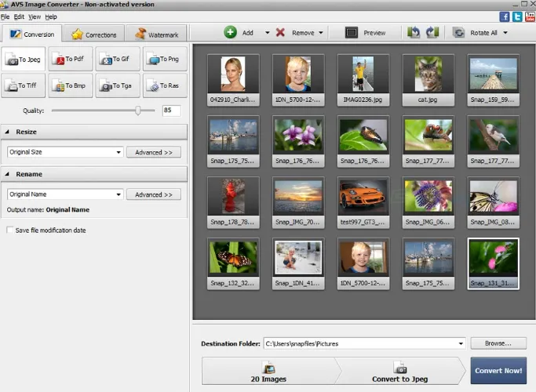Open the Edit menu
Screen dimensions: 536x392
click(19, 16)
